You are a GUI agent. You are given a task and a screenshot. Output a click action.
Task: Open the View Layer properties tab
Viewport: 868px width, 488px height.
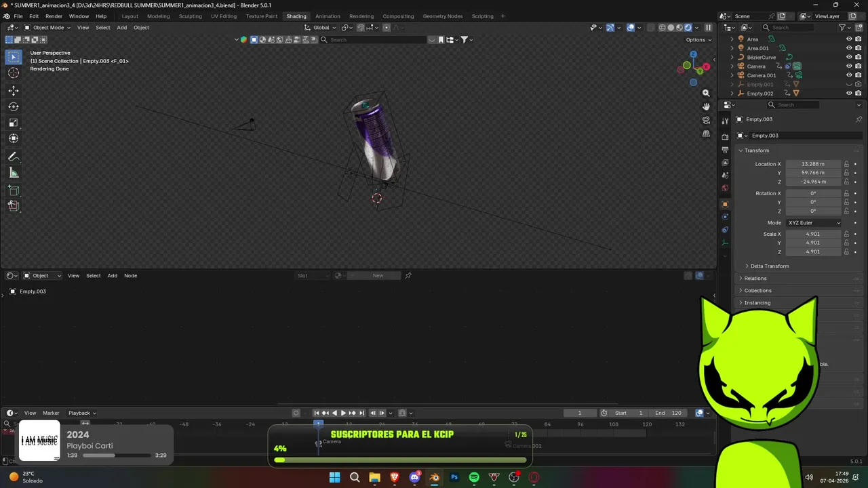coord(725,163)
